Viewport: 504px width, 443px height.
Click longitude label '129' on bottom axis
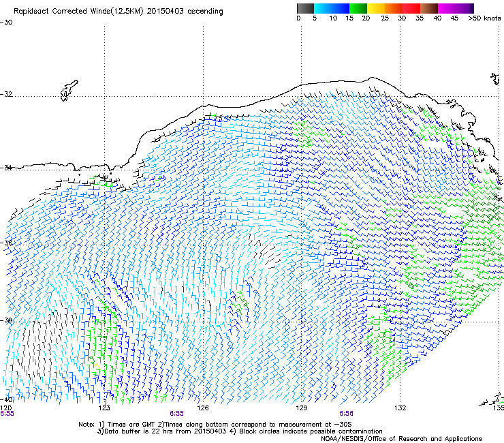tap(301, 408)
